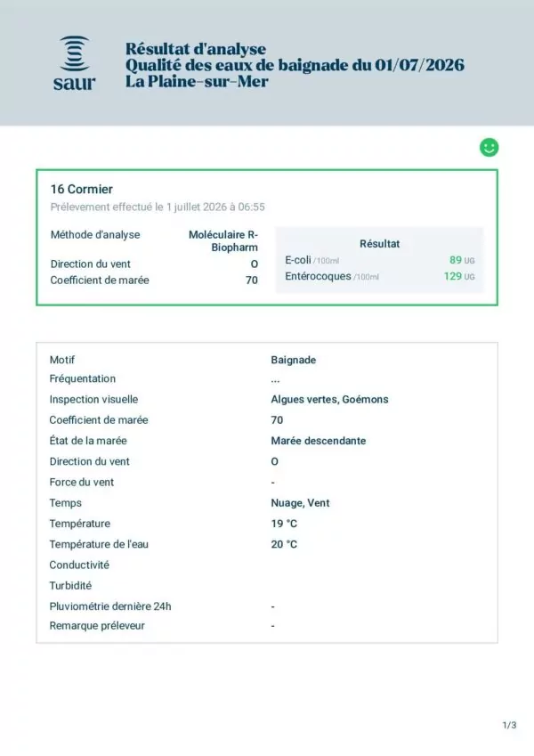Screen dimensions: 534x756
Task: Click the green smiley face icon
Action: tap(489, 148)
